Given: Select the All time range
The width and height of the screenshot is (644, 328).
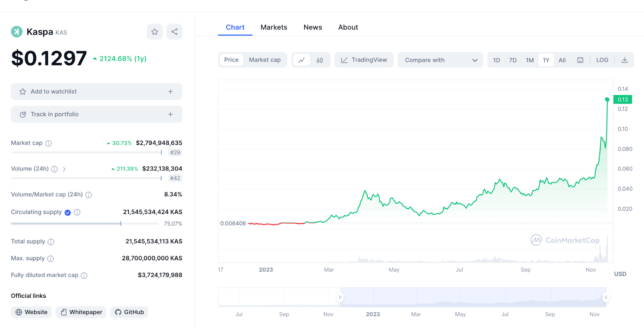Looking at the screenshot, I should point(562,60).
